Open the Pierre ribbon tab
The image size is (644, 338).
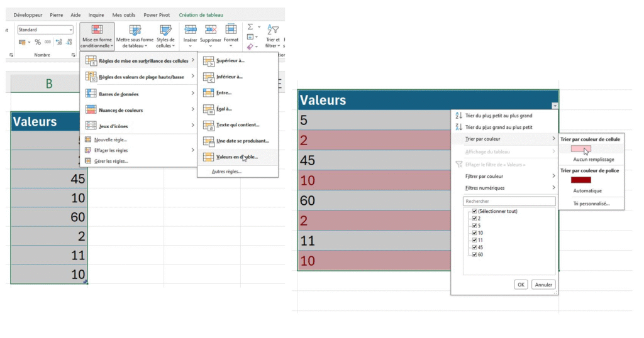[56, 15]
